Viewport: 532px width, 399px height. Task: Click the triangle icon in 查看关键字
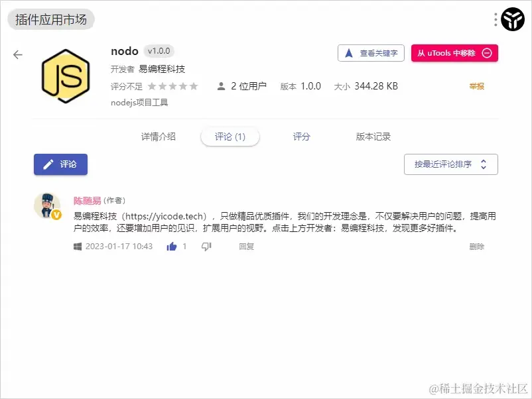[x=349, y=53]
